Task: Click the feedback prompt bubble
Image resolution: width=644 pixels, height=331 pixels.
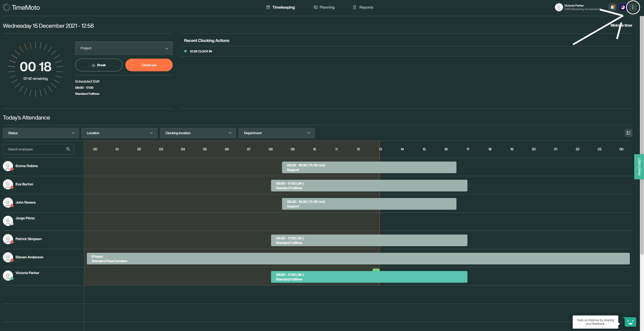Action: click(595, 322)
